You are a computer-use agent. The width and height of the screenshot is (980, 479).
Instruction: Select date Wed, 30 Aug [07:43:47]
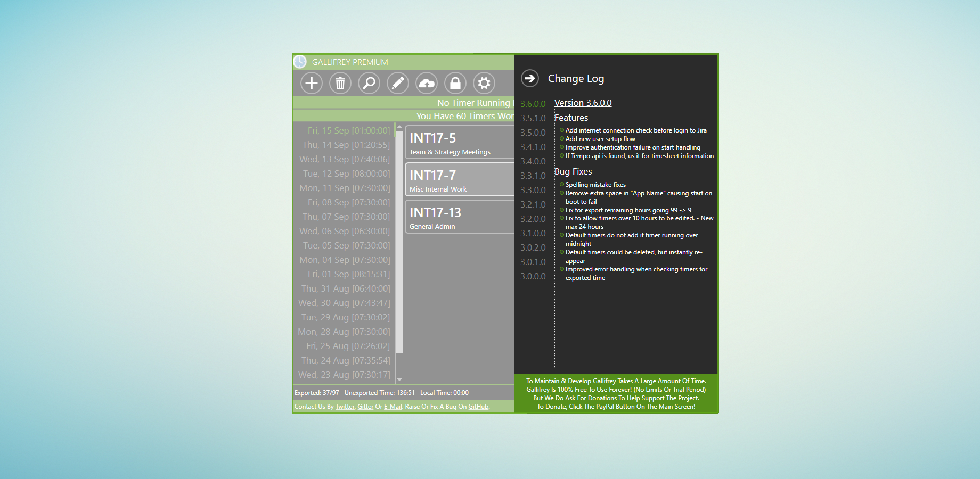coord(344,303)
